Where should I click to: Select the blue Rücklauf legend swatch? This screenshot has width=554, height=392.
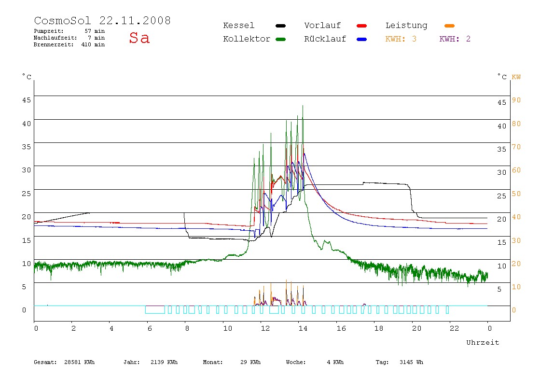click(x=362, y=39)
